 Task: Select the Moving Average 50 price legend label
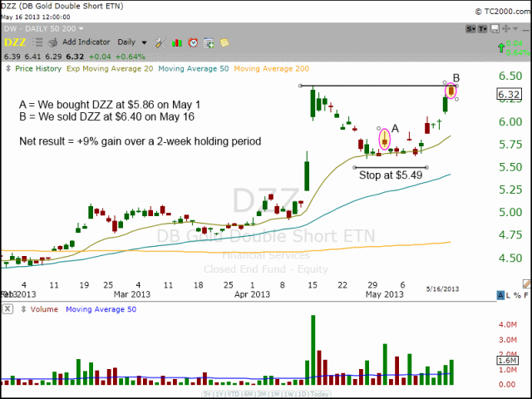coord(194,68)
